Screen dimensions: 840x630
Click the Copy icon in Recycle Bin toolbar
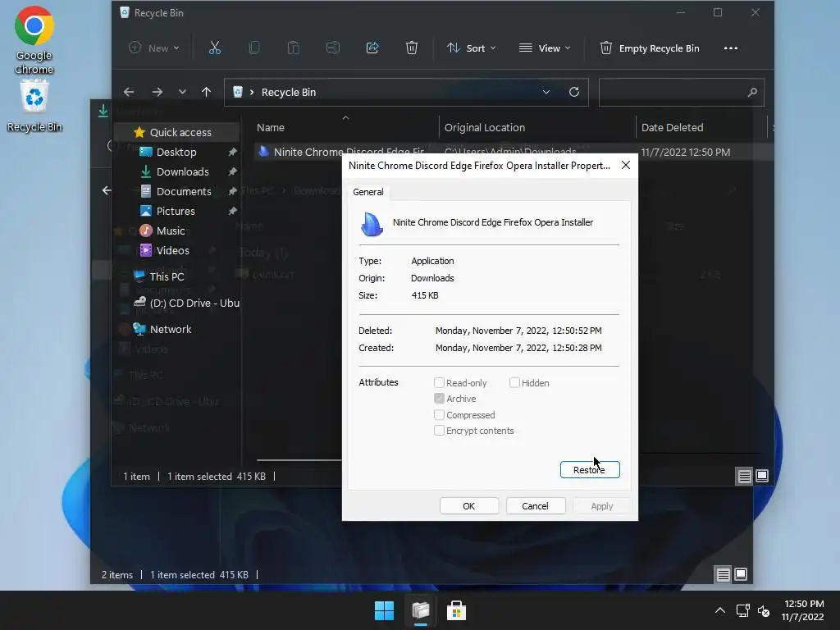[x=254, y=48]
